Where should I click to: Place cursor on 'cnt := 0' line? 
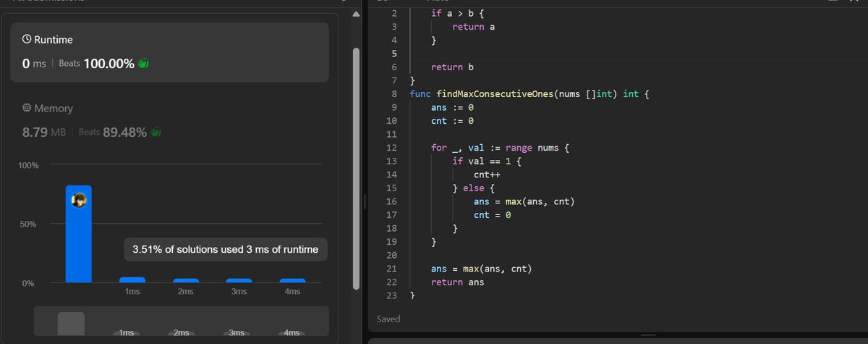coord(451,121)
